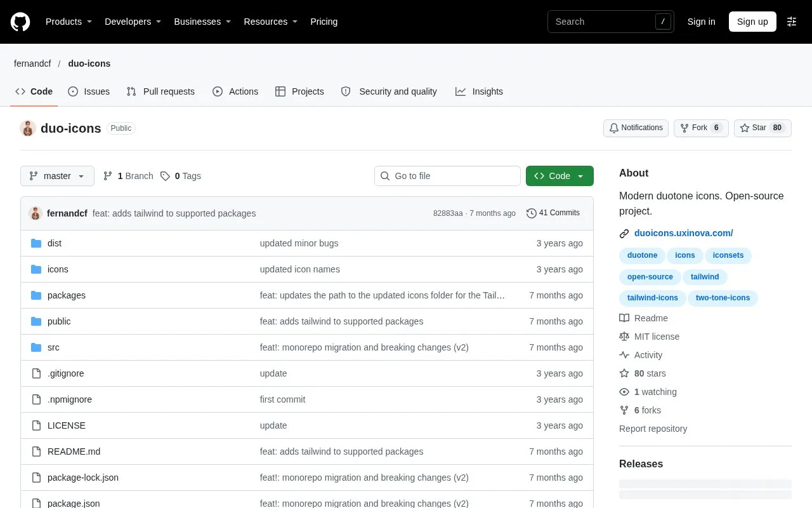
Task: Click the folder icon beside src
Action: [36, 347]
